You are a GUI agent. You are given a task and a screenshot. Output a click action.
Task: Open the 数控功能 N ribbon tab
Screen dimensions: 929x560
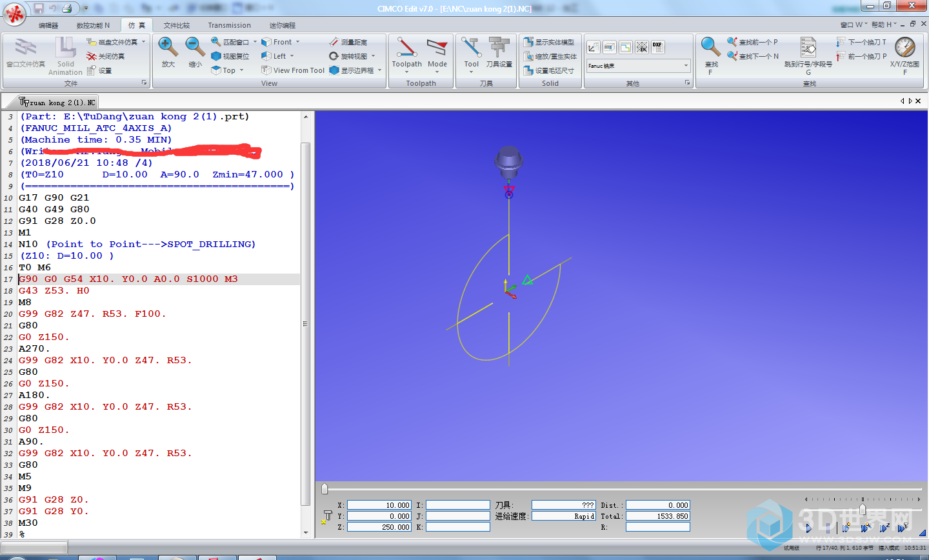pos(93,25)
